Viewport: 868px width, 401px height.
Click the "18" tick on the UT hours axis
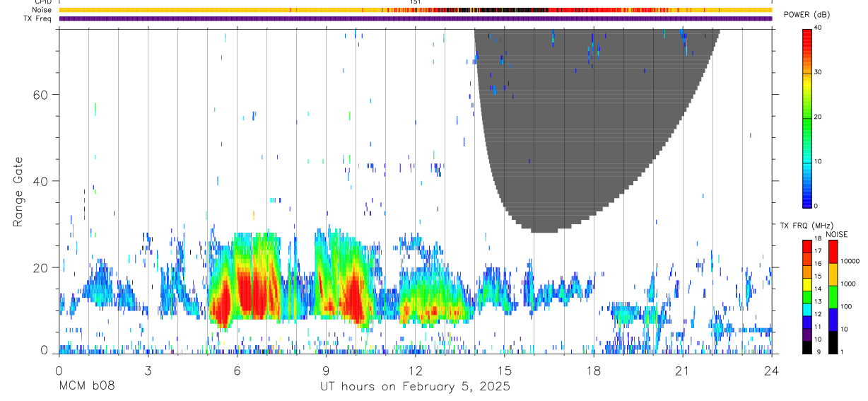(593, 371)
